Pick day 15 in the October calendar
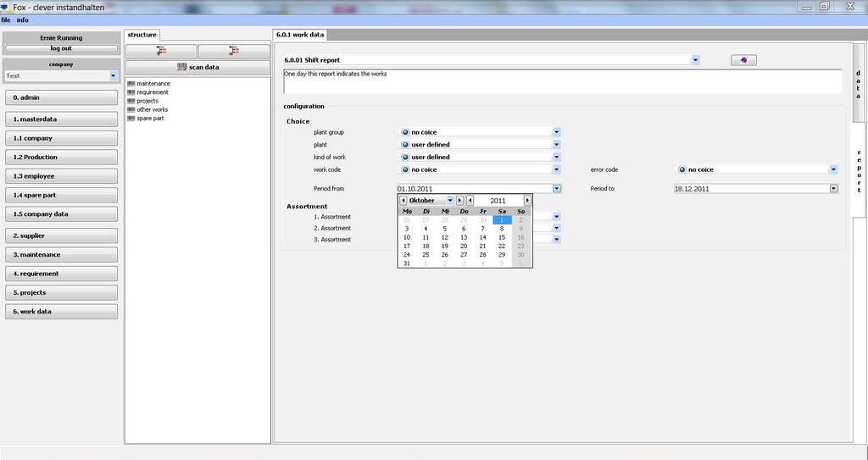Screen dimensions: 868x460 coord(502,238)
